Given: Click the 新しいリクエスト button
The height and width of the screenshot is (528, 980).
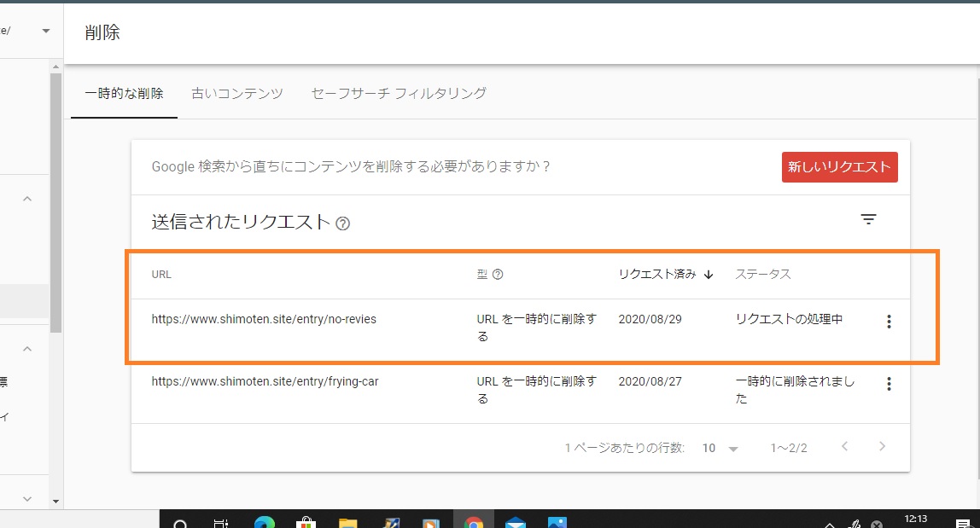Looking at the screenshot, I should pos(839,167).
